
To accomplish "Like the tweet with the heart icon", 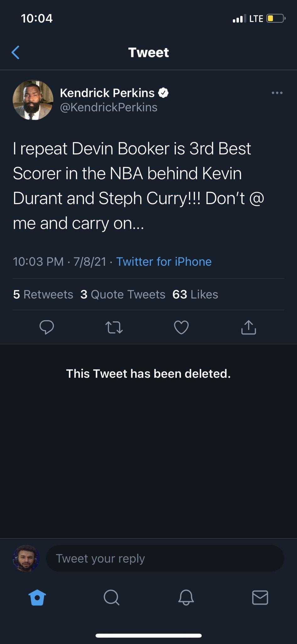I will coord(181,327).
